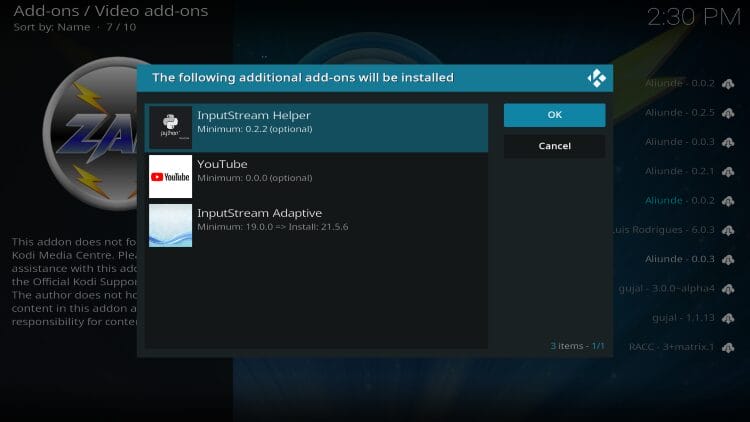
Task: Select the gujal - 1.1.13 entry
Action: pos(684,318)
